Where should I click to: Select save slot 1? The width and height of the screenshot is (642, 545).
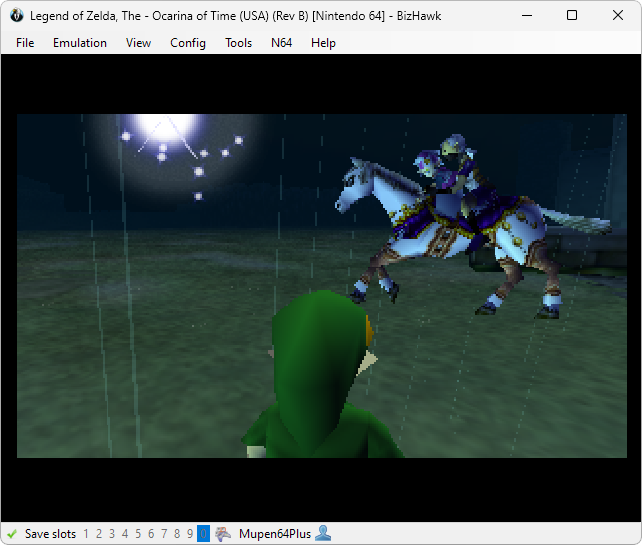click(86, 534)
